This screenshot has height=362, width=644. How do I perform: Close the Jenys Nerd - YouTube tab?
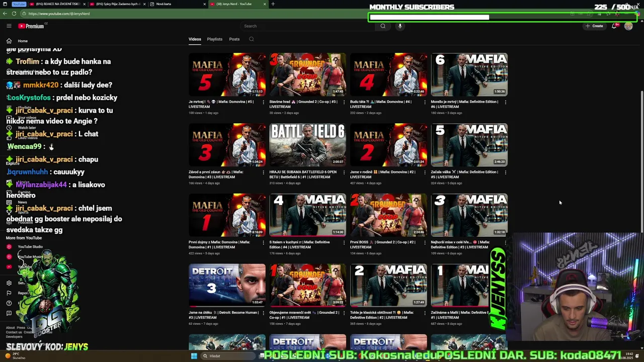(x=265, y=4)
